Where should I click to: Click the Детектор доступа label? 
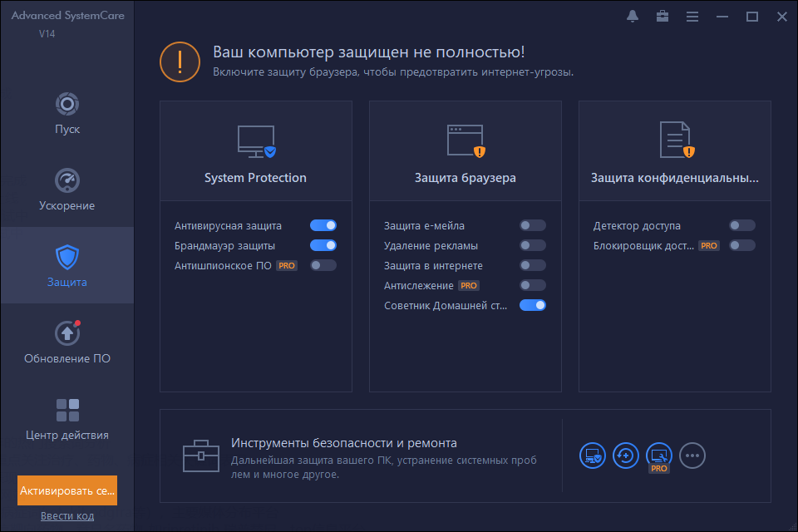pos(638,225)
